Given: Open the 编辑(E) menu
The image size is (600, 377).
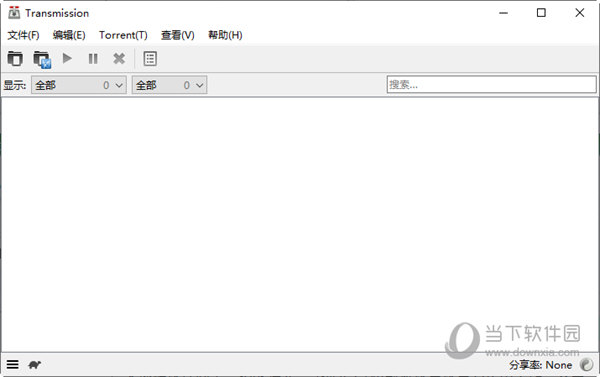Looking at the screenshot, I should 69,35.
